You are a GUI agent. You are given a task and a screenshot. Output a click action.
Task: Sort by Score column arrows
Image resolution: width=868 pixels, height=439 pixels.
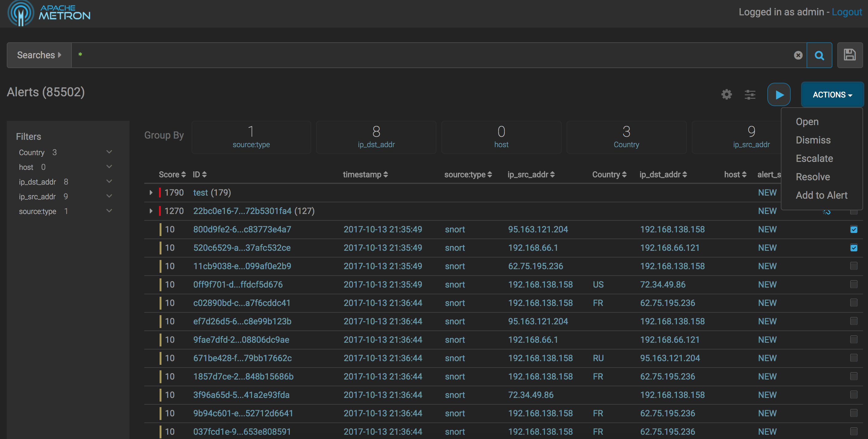tap(183, 174)
